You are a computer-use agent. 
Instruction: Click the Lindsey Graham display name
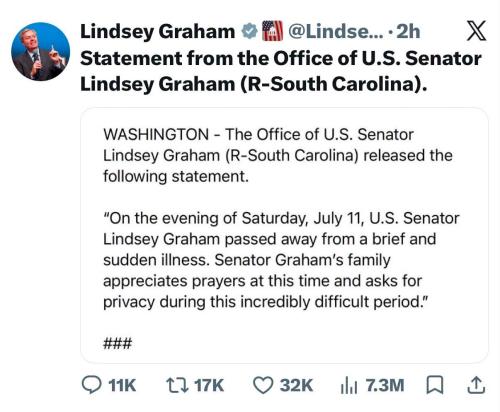coord(158,32)
